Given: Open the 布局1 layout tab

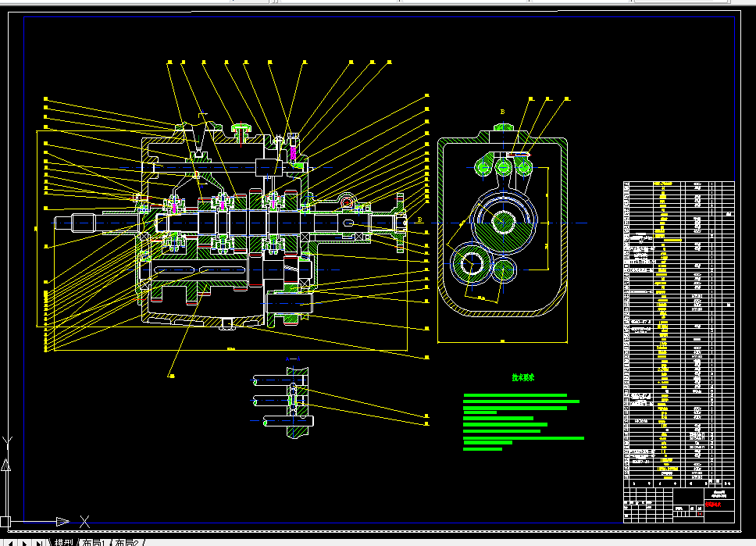Looking at the screenshot, I should coord(94,542).
